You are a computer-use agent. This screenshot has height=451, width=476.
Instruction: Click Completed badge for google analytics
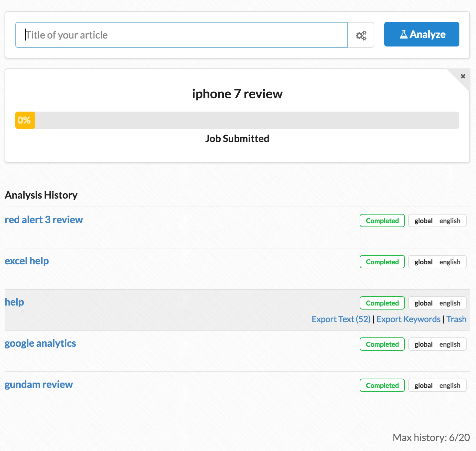[x=382, y=344]
